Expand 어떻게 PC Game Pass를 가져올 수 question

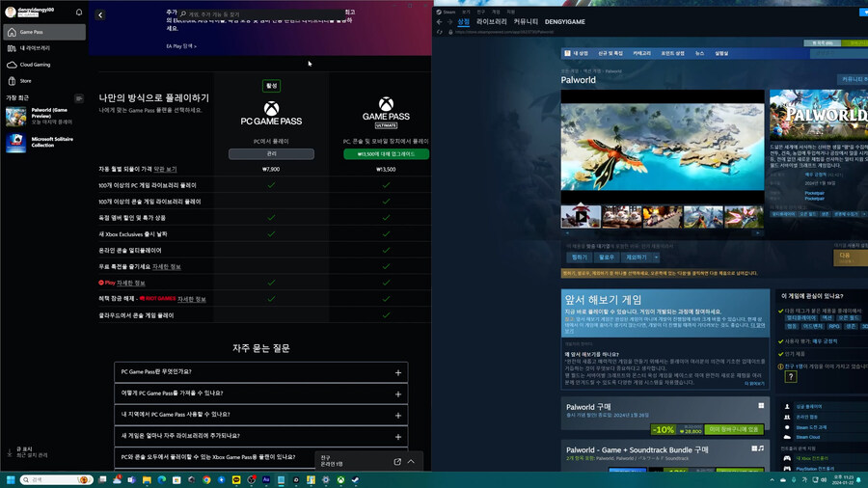tap(260, 393)
